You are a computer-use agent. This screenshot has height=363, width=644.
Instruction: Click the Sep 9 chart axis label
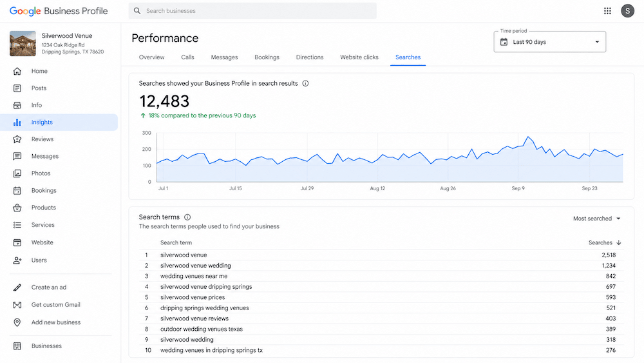click(x=518, y=188)
